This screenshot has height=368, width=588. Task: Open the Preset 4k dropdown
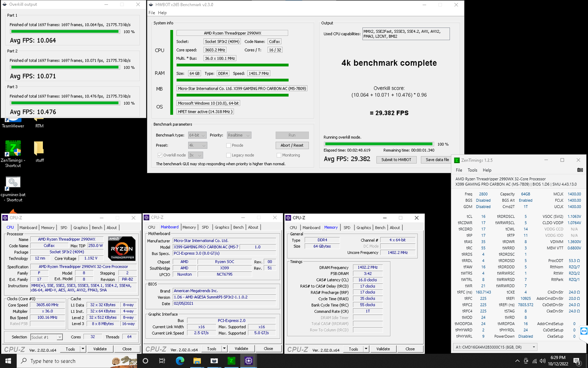[x=197, y=145]
